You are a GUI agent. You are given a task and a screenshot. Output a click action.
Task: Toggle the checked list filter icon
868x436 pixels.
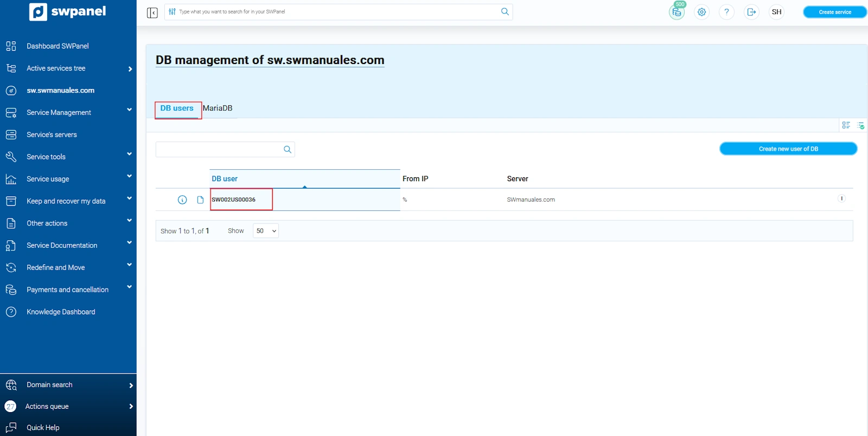point(860,125)
